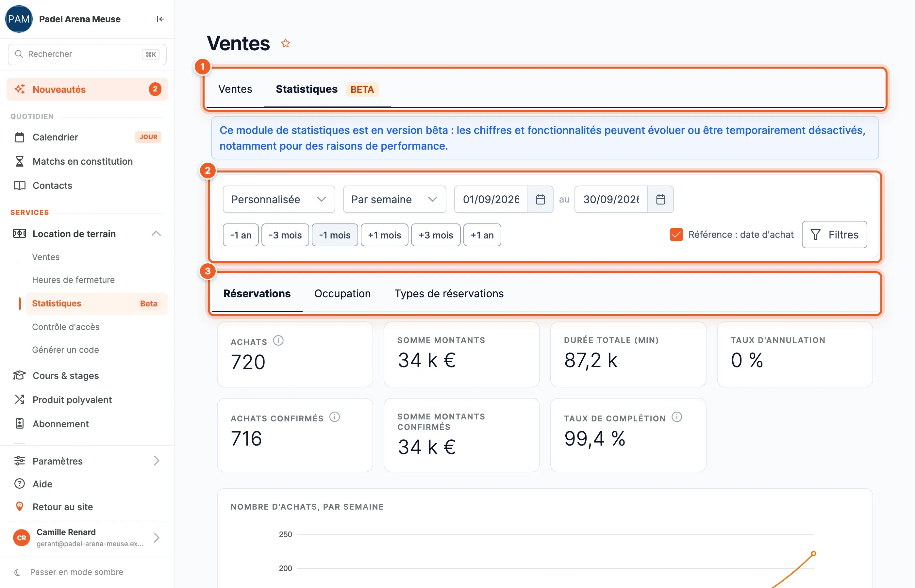Switch to the Ventes tab

(x=235, y=90)
